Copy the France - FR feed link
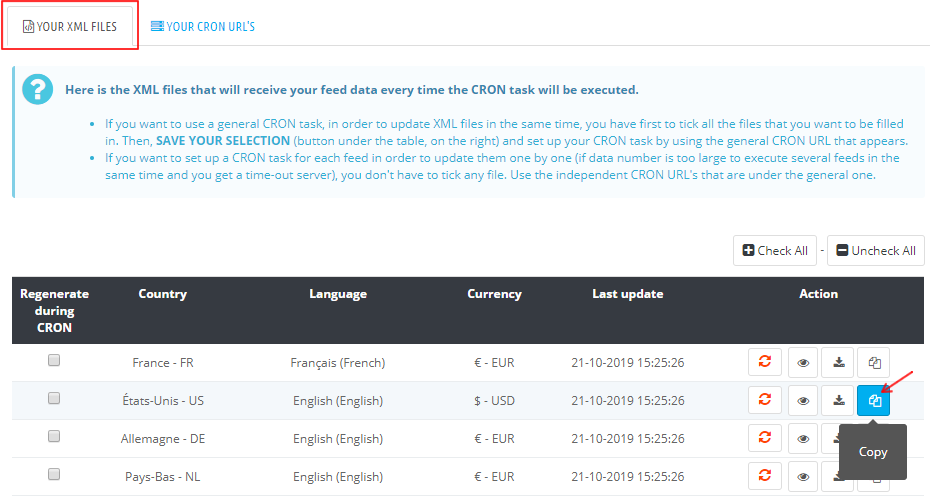This screenshot has width=935, height=498. click(x=874, y=363)
